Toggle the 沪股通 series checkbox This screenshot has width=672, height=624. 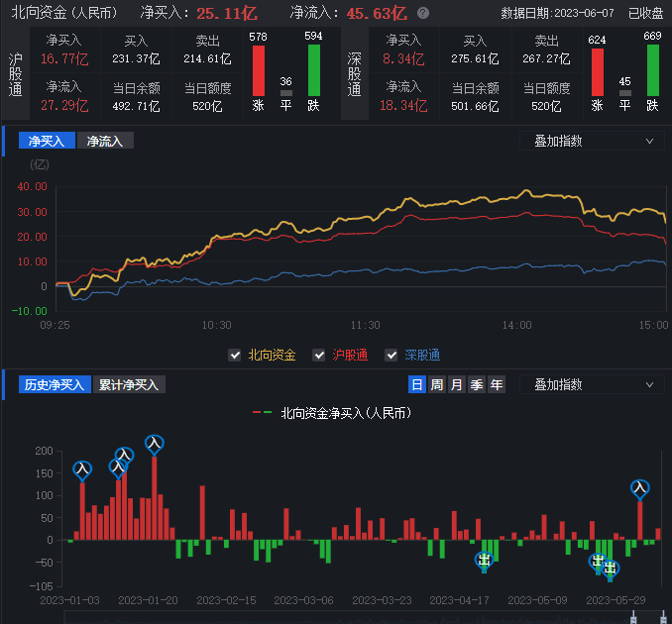(319, 355)
